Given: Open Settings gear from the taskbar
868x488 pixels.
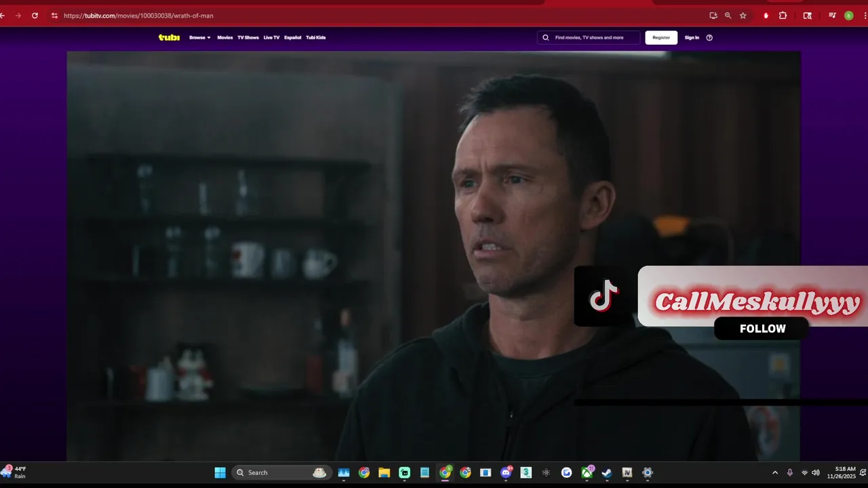Looking at the screenshot, I should tap(648, 472).
